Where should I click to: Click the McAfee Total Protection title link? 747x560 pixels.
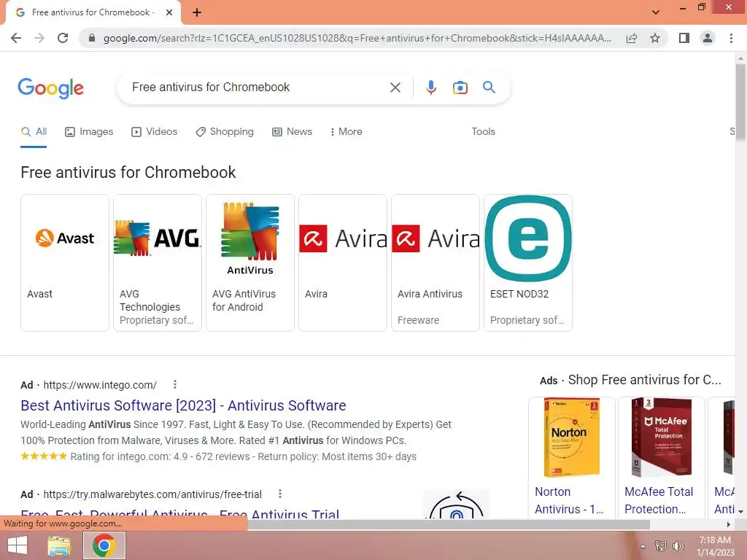659,500
